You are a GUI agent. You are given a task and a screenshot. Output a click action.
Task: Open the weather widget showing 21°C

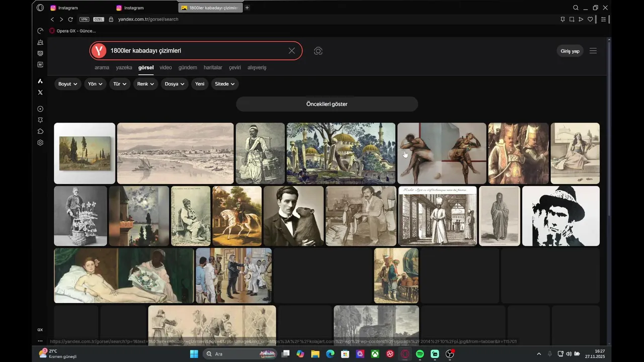(58, 354)
